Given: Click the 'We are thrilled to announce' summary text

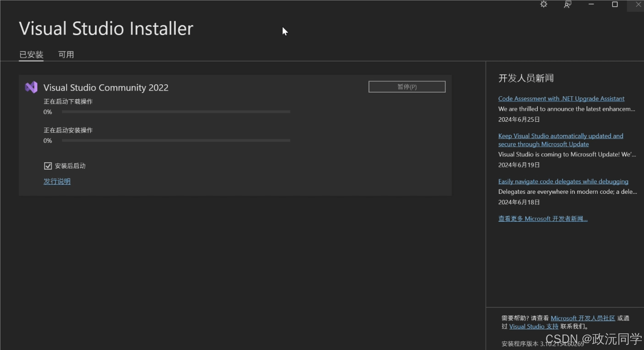Looking at the screenshot, I should (566, 109).
